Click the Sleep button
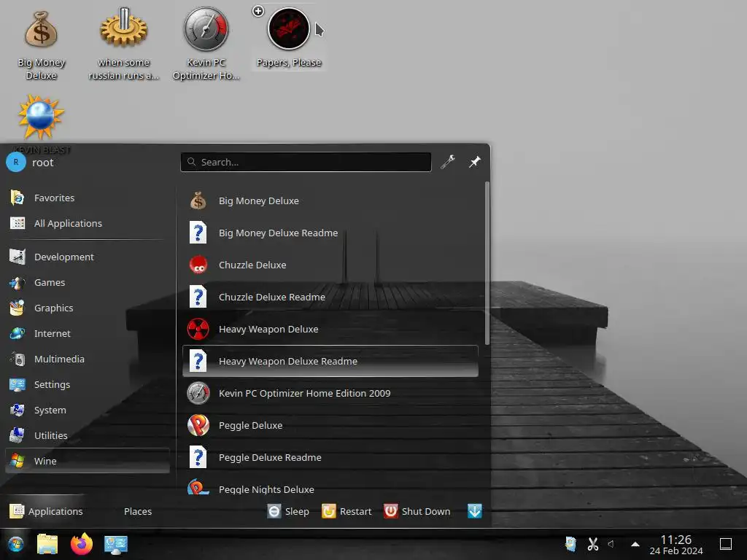 click(288, 511)
